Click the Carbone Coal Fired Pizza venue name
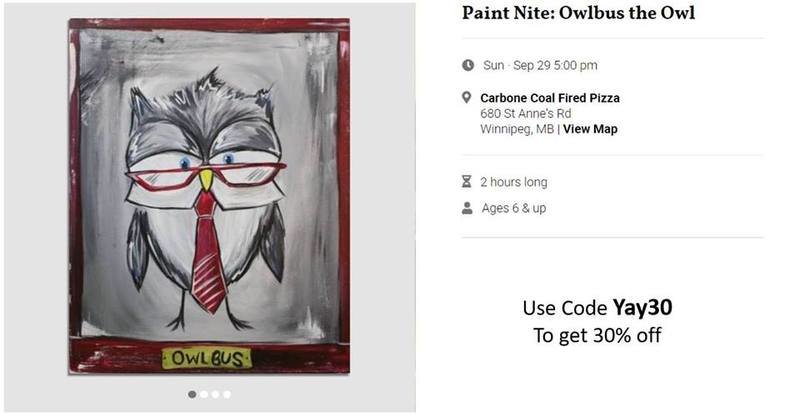 coord(550,98)
